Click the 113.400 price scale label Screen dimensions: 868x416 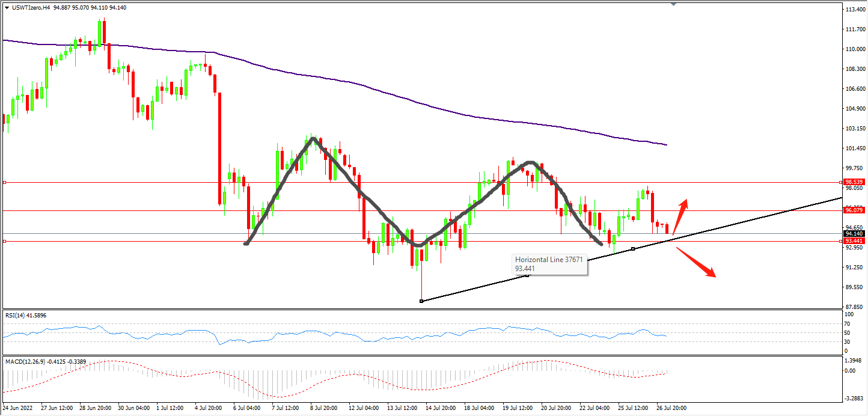point(854,10)
